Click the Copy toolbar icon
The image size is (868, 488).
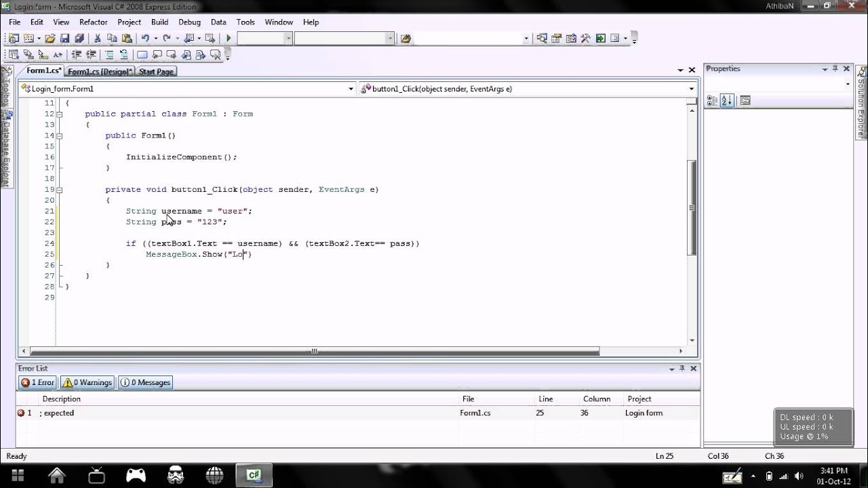pos(112,39)
